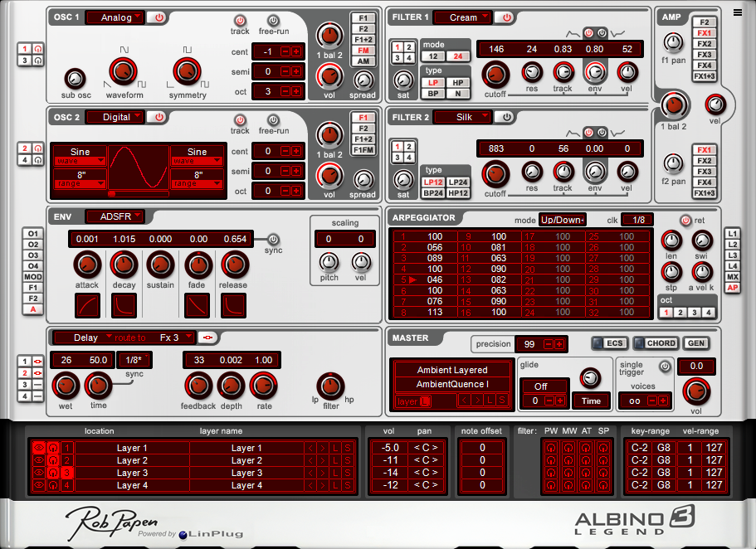Click the headphone icon on Layer 1 row
The width and height of the screenshot is (756, 549).
pos(55,448)
